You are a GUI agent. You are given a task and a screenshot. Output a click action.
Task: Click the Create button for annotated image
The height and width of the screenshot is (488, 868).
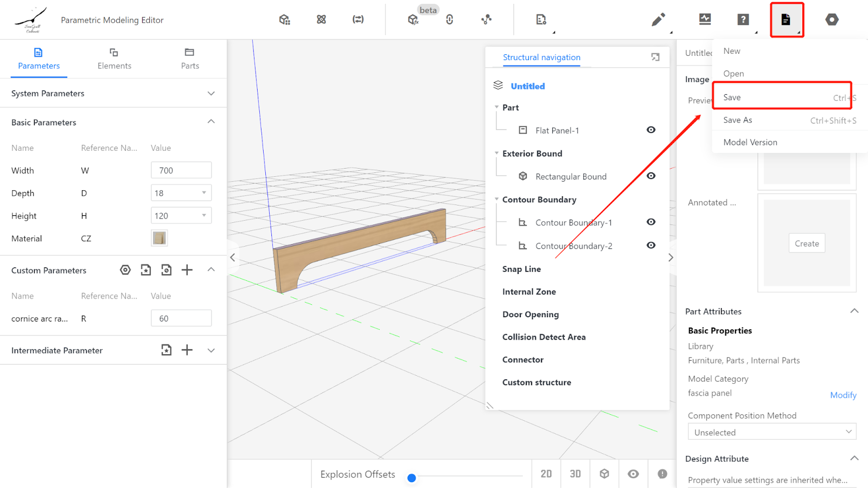click(807, 243)
